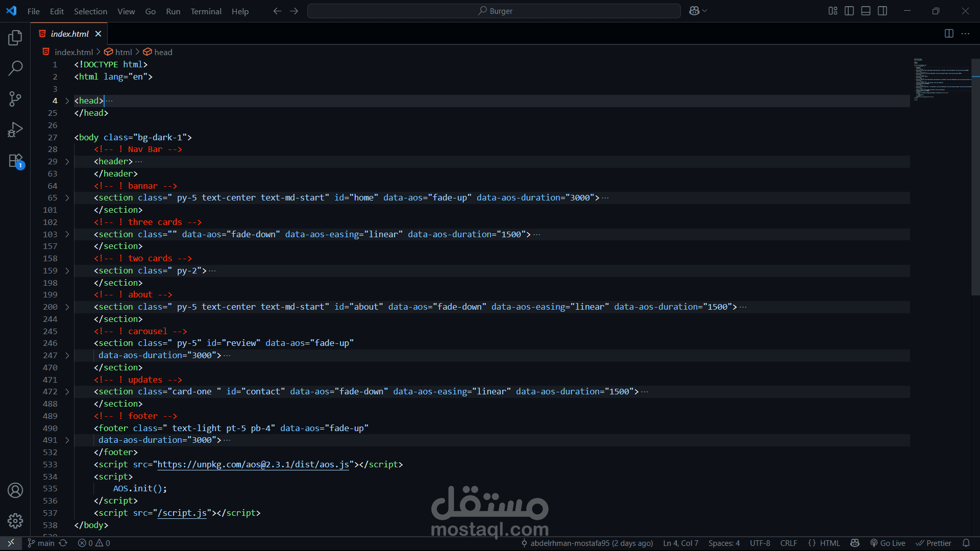Viewport: 980px width, 551px height.
Task: Open the Source Control view
Action: [x=15, y=98]
